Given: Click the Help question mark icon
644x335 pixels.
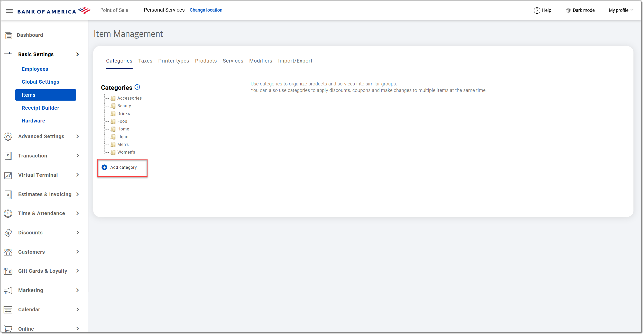Looking at the screenshot, I should (537, 10).
